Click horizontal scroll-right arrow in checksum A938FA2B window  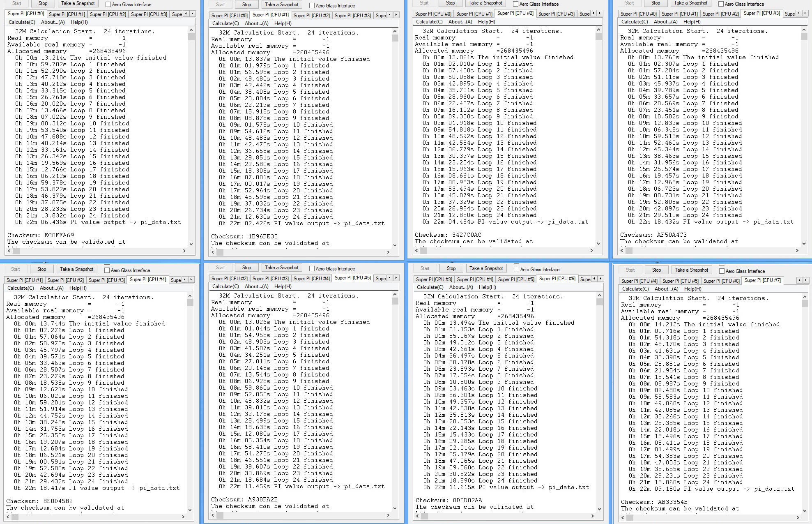(x=388, y=515)
